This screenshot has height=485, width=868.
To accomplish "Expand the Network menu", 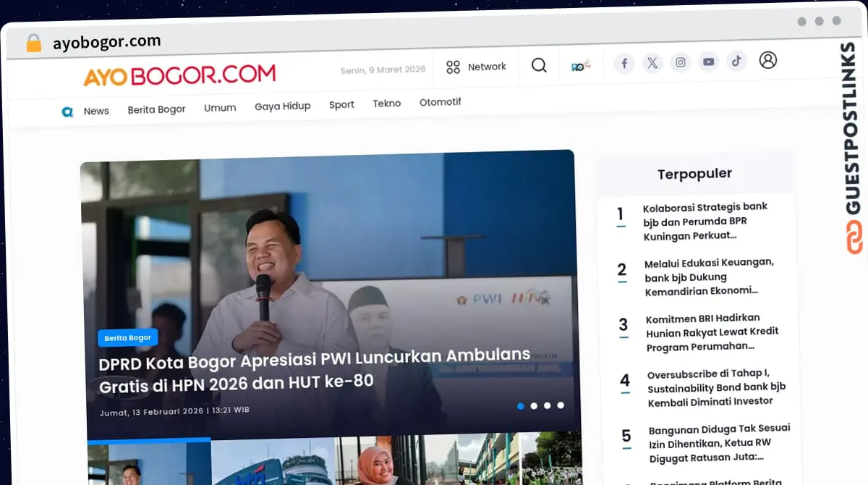I will pyautogui.click(x=476, y=67).
